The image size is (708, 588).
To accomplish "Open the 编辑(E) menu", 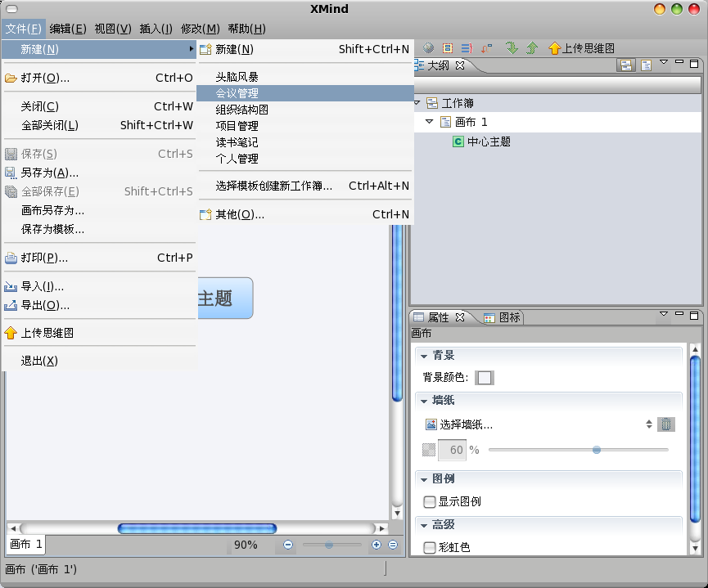I will click(x=68, y=29).
